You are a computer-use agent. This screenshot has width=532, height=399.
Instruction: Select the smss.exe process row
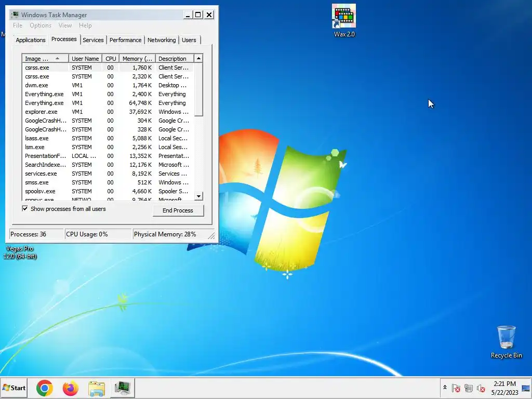click(x=108, y=182)
